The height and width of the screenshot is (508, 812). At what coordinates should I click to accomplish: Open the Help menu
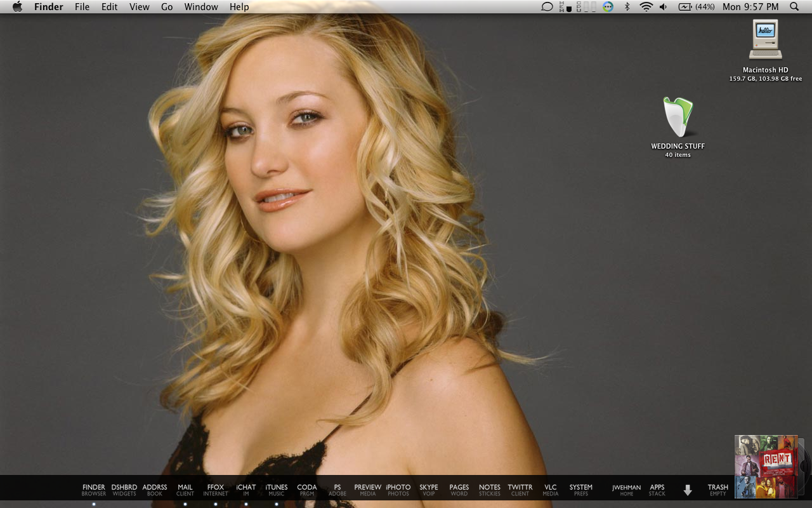[239, 7]
